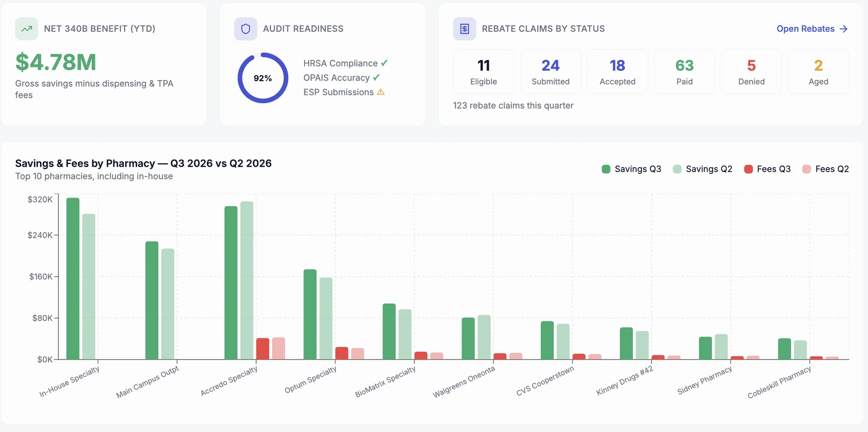Select the Aged claims card
Screen dimensions: 868x432
(818, 72)
